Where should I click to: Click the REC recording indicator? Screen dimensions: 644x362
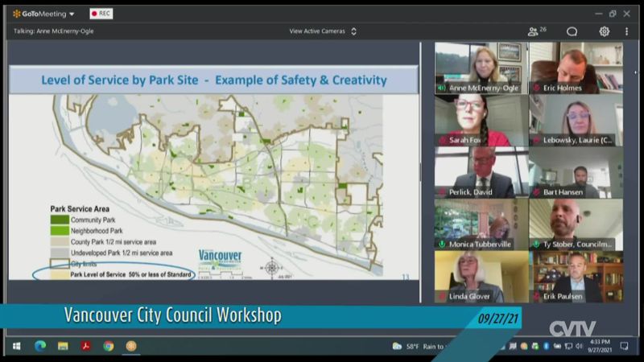(101, 14)
